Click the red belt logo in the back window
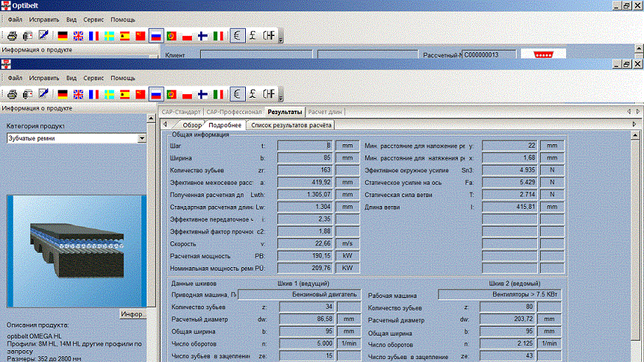Image resolution: width=644 pixels, height=362 pixels. (543, 54)
